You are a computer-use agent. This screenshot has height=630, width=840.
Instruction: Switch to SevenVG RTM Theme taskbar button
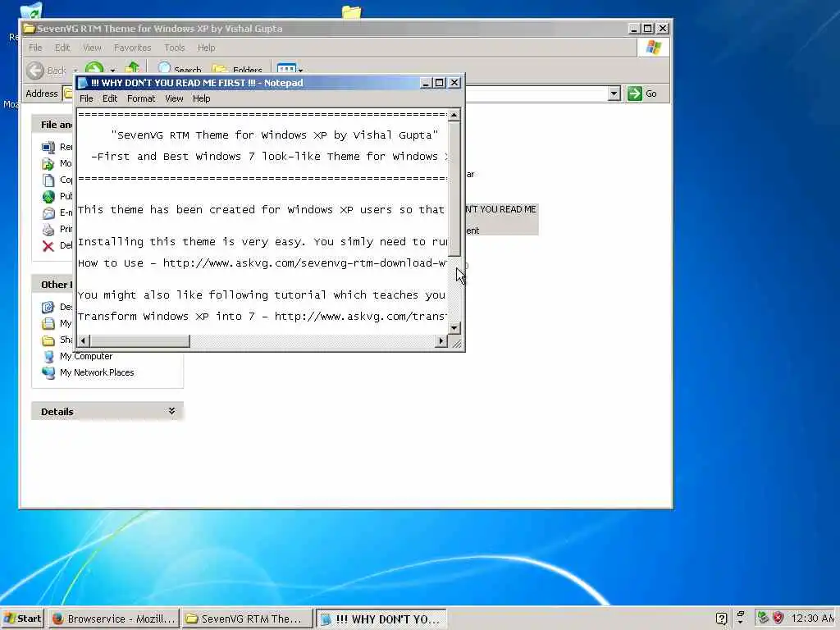coord(246,619)
